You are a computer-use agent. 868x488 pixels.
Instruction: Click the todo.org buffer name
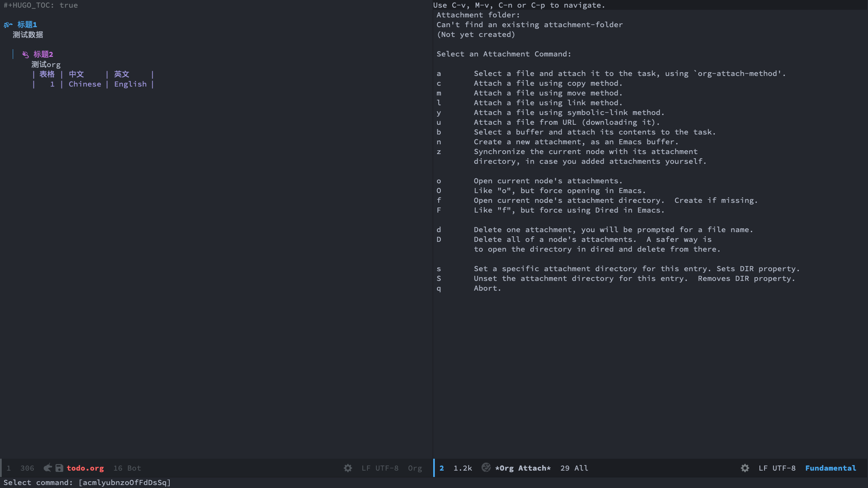[85, 468]
